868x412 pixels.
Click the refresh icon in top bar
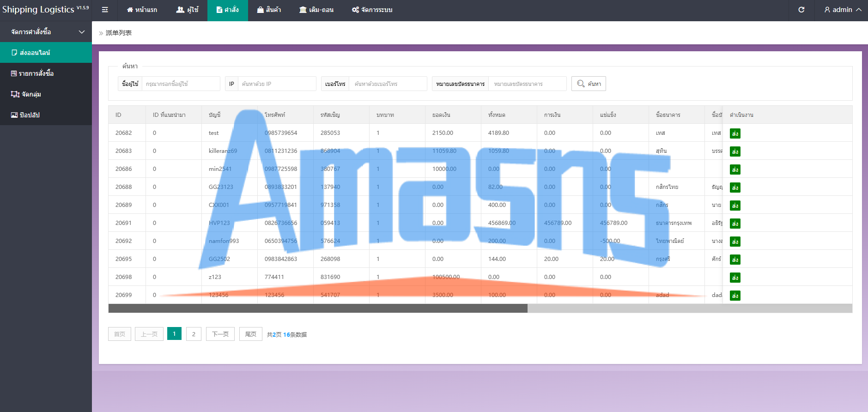801,10
